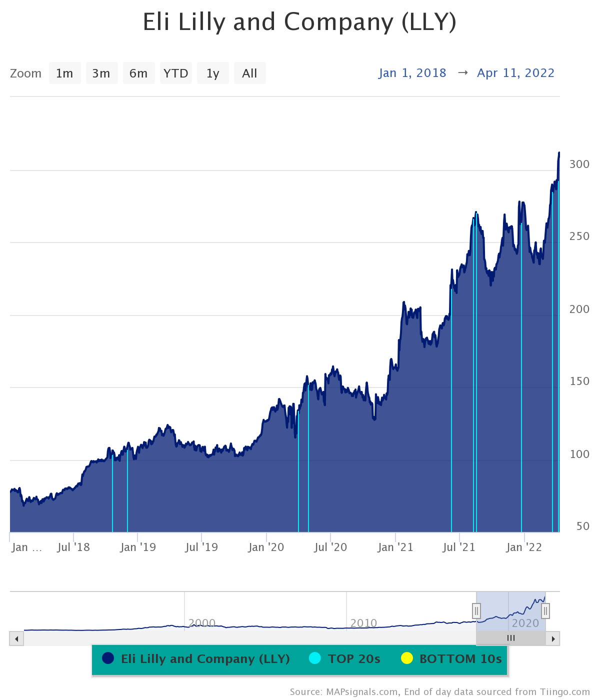The image size is (600, 700).
Task: Toggle the BOTTOM 10s legend series
Action: pyautogui.click(x=451, y=659)
